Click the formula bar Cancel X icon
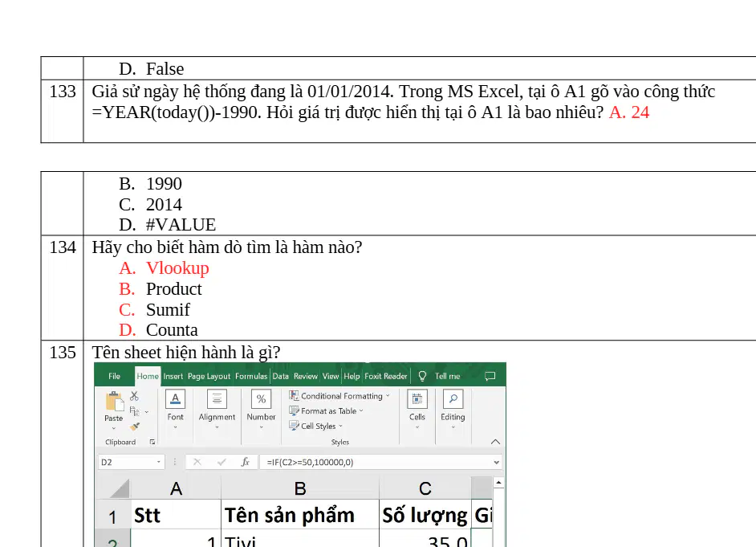756x547 pixels. tap(197, 462)
